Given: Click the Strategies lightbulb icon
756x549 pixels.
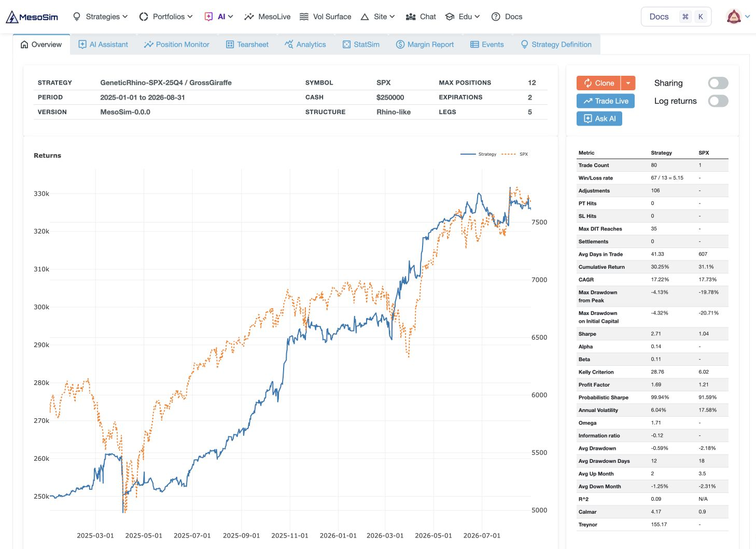Looking at the screenshot, I should click(x=77, y=17).
